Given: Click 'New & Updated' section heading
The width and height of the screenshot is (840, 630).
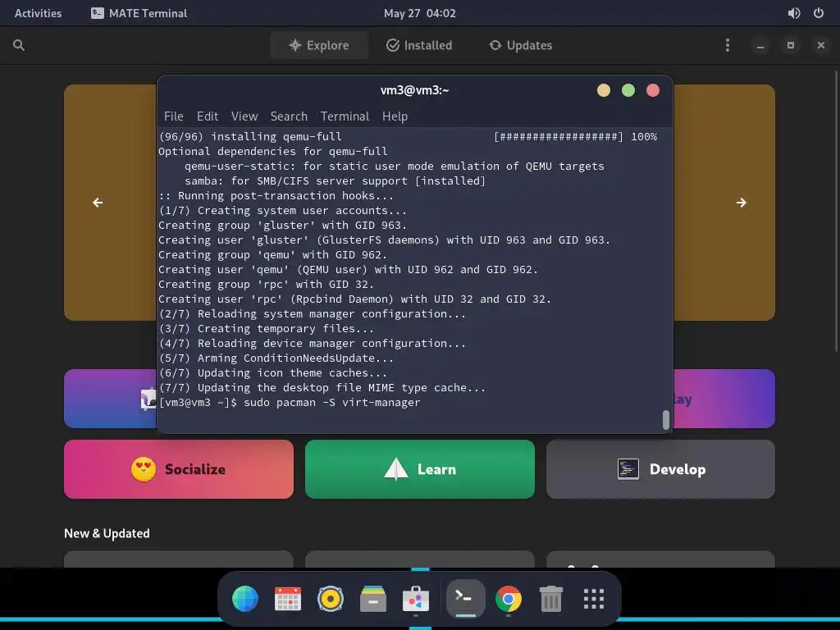Looking at the screenshot, I should point(107,533).
